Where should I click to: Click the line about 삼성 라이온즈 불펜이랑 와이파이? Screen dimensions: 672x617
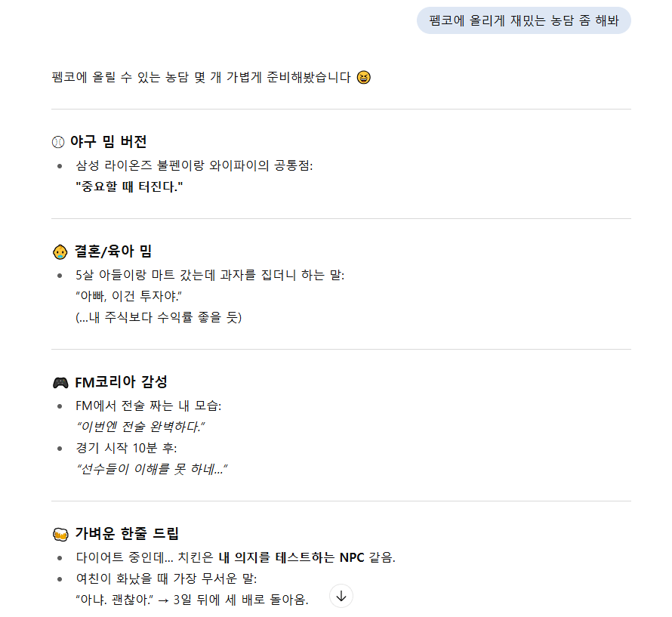[x=194, y=165]
